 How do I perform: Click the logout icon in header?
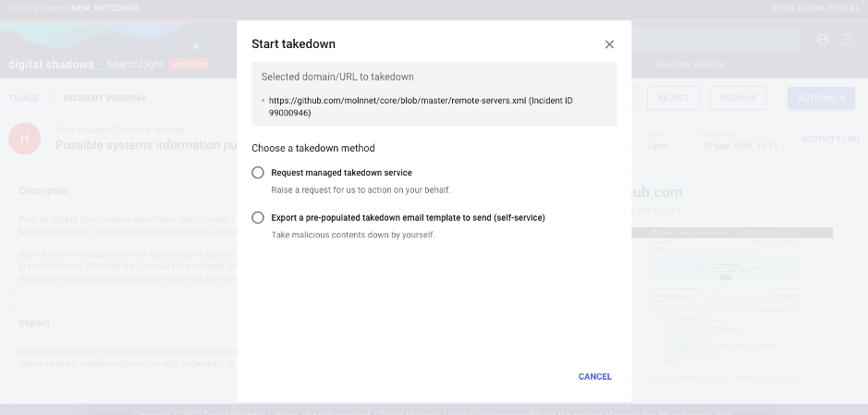click(847, 40)
